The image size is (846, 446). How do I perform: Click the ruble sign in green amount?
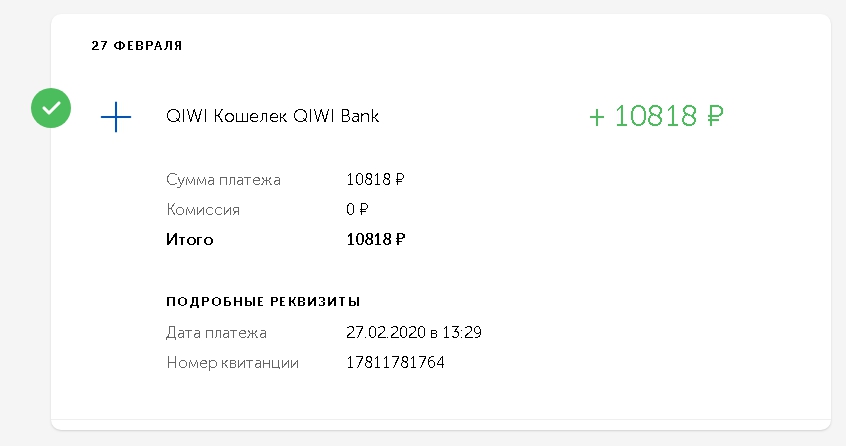coord(714,117)
